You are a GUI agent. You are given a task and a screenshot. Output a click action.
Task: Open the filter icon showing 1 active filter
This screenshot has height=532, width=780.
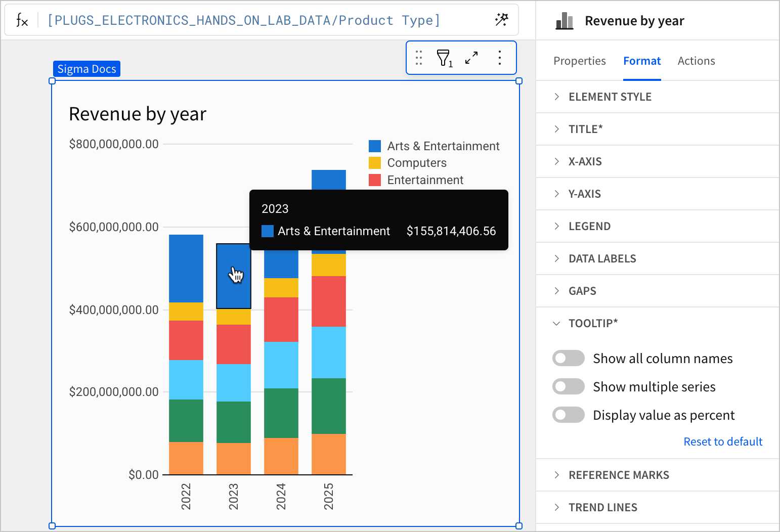pyautogui.click(x=444, y=58)
